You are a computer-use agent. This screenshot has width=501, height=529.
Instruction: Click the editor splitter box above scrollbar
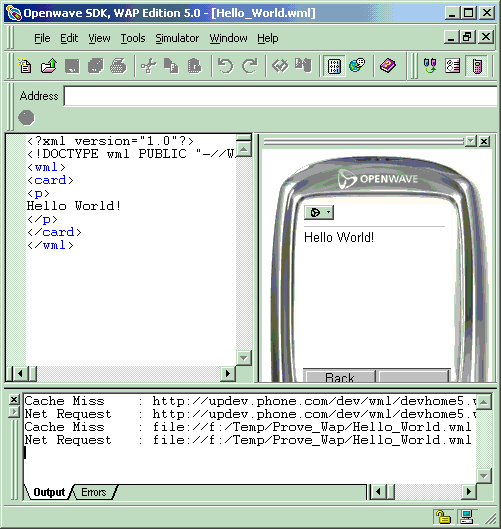(244, 138)
